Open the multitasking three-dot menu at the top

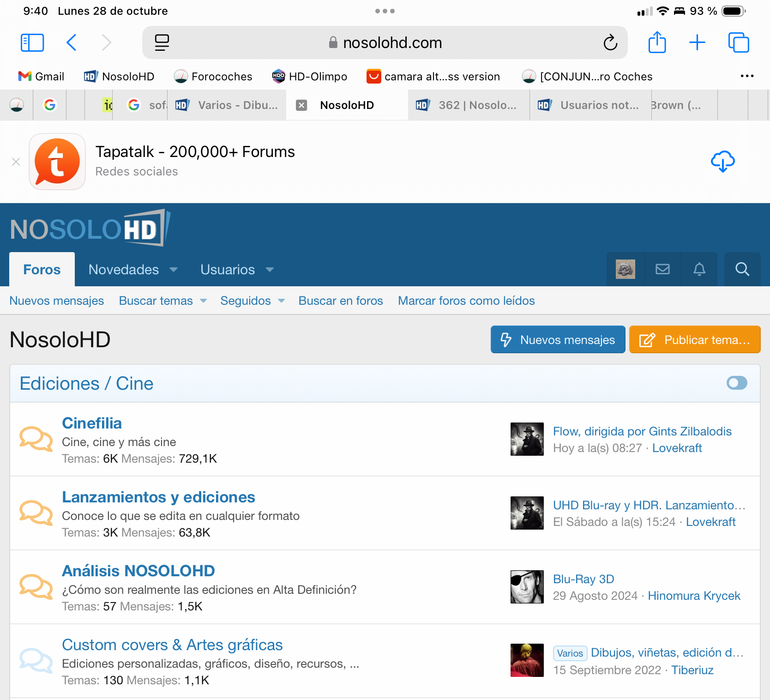click(x=385, y=11)
